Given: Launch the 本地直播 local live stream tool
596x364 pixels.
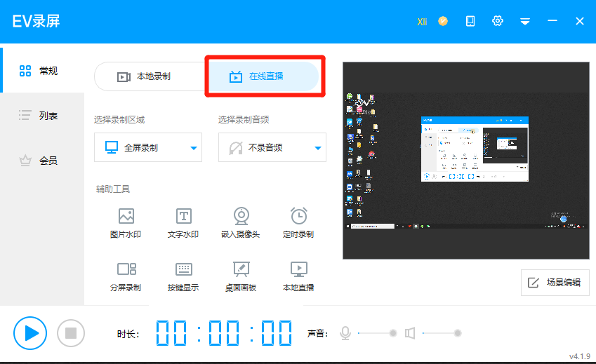Looking at the screenshot, I should (298, 276).
